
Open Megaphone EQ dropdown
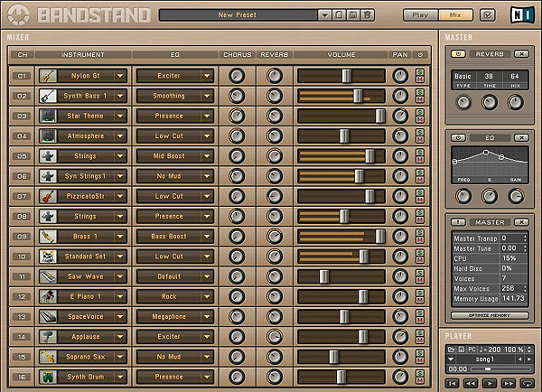click(207, 316)
